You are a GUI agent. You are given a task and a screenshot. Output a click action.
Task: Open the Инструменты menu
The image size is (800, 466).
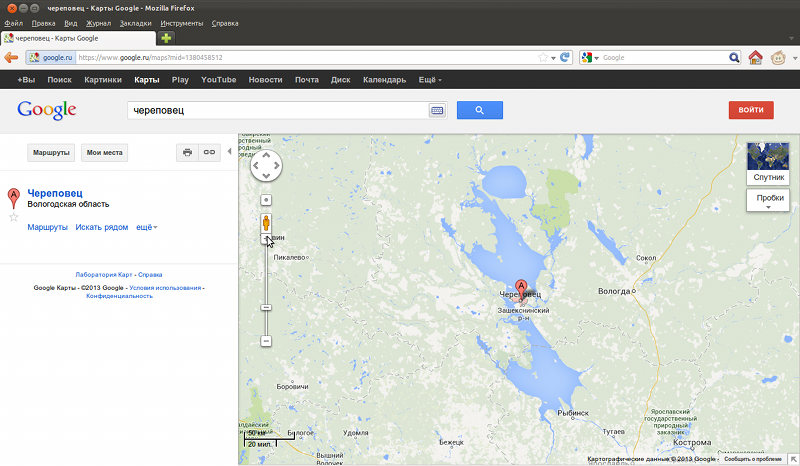click(x=182, y=23)
